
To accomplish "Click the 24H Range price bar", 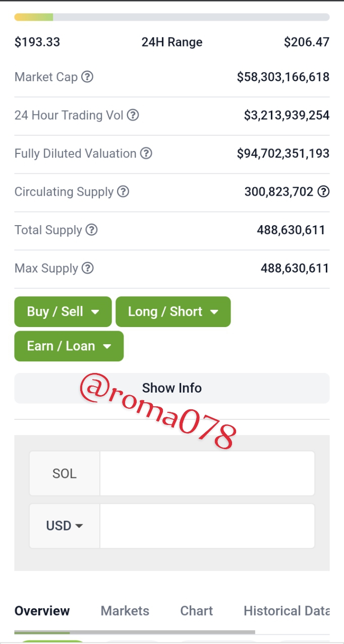I will coord(172,17).
